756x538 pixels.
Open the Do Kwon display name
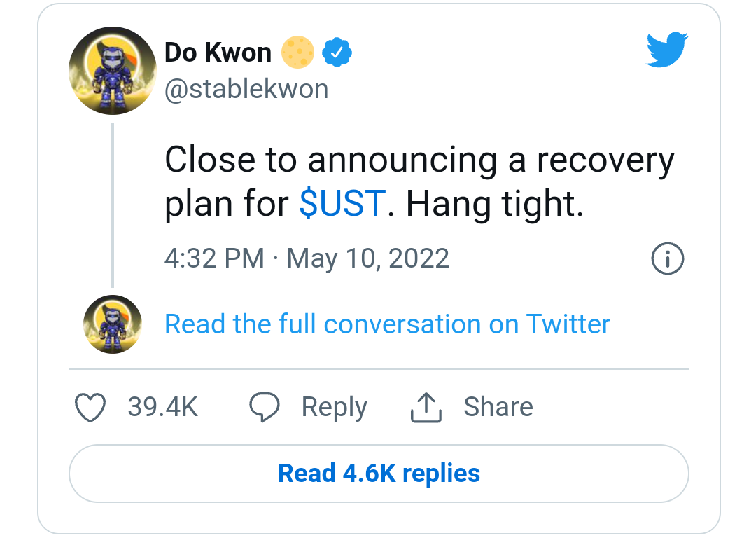tap(218, 52)
